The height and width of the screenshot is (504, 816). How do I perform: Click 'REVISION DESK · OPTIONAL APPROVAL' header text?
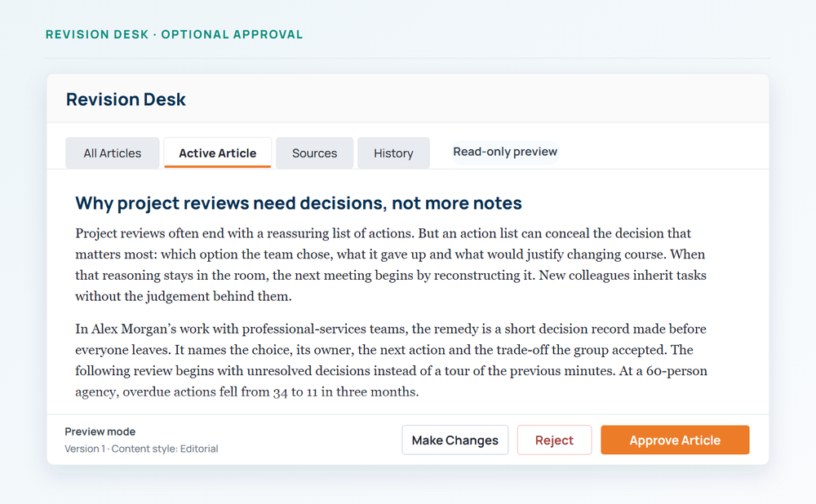(174, 34)
